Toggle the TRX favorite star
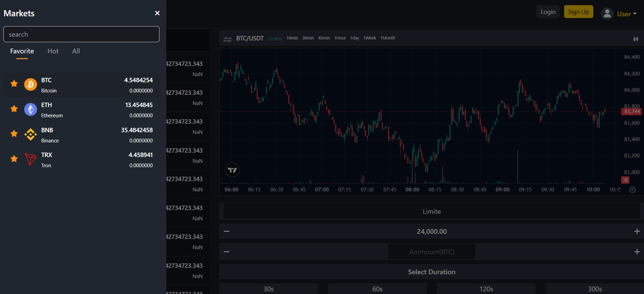This screenshot has width=644, height=294. pyautogui.click(x=14, y=159)
